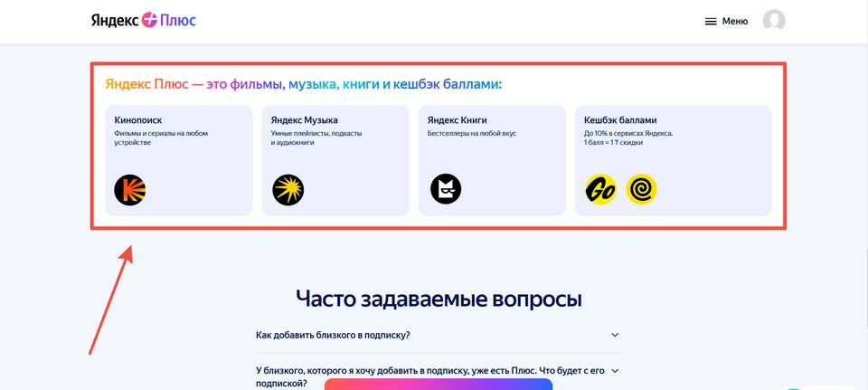Open the user profile avatar
Viewport: 868px width, 390px height.
[774, 21]
